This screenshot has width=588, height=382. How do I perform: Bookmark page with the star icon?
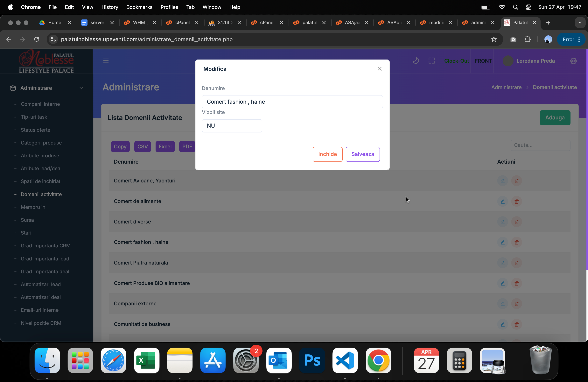click(x=494, y=39)
